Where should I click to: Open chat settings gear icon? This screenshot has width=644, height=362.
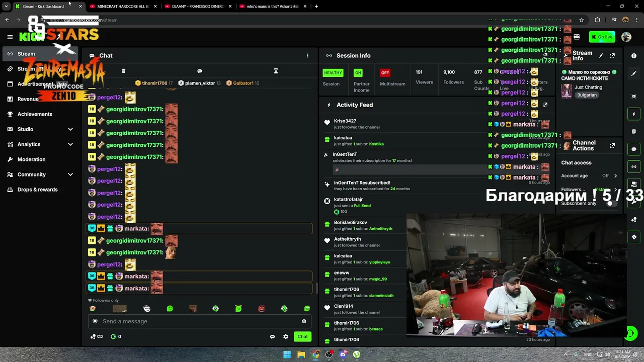pyautogui.click(x=286, y=337)
